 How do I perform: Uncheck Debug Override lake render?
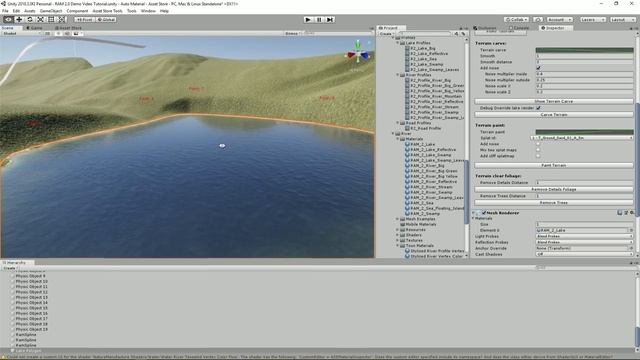[x=538, y=108]
